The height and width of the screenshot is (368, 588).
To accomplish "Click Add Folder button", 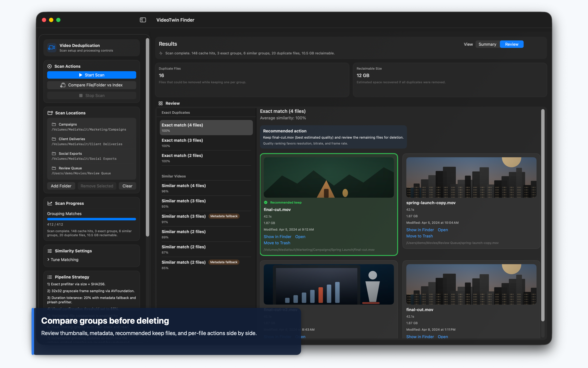I will click(x=61, y=186).
